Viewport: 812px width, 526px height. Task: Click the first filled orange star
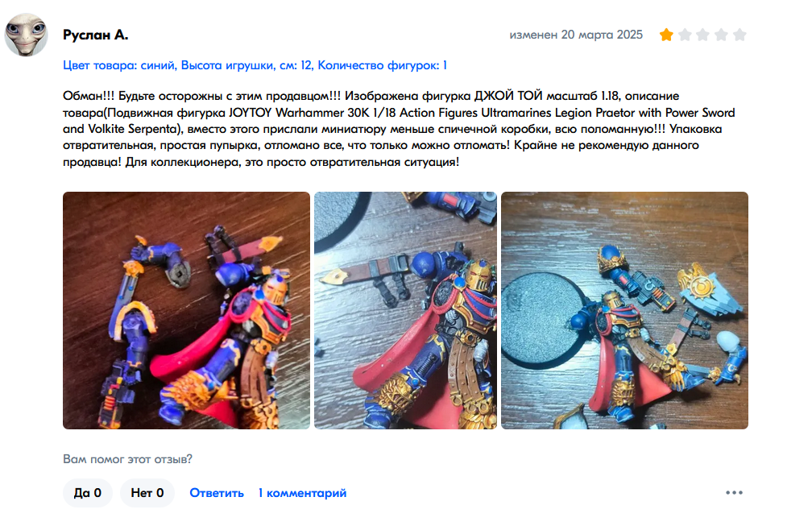(666, 35)
